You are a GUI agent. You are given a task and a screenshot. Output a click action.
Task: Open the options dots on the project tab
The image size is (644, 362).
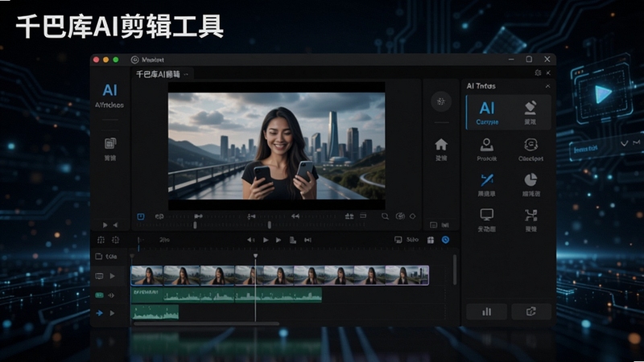[186, 74]
